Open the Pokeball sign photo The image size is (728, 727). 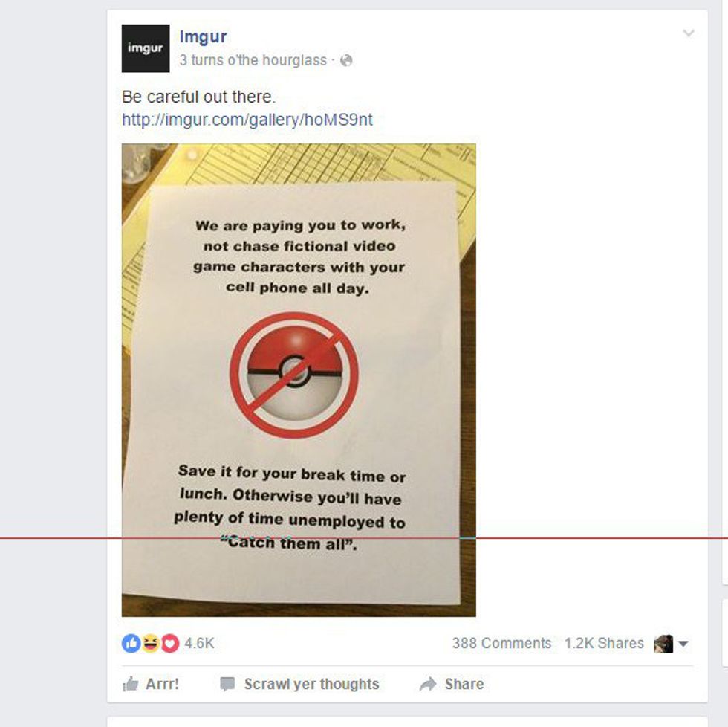pos(299,380)
